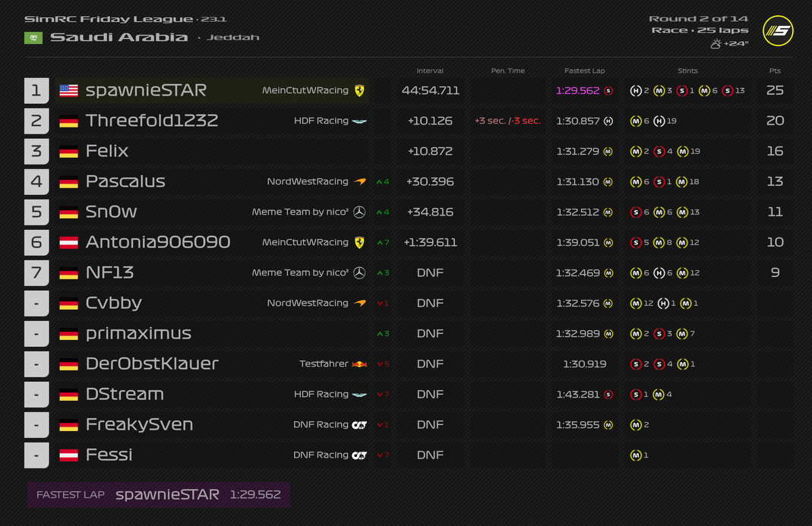Click the Red Bull logo beside Testfahrer
The height and width of the screenshot is (526, 812).
point(359,364)
